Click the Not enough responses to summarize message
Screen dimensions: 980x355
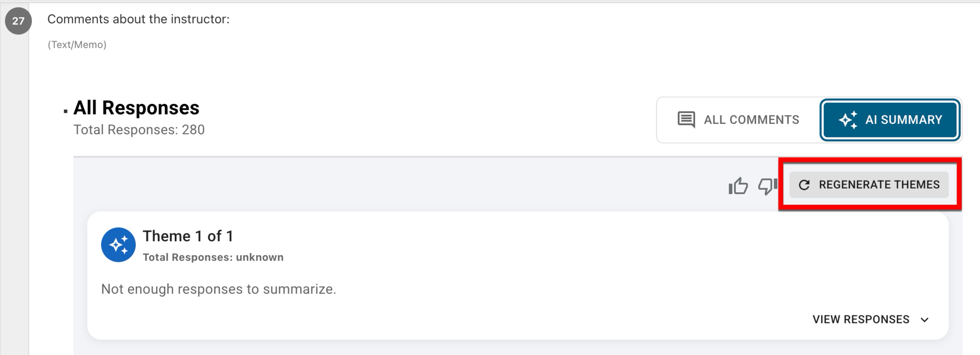tap(218, 289)
